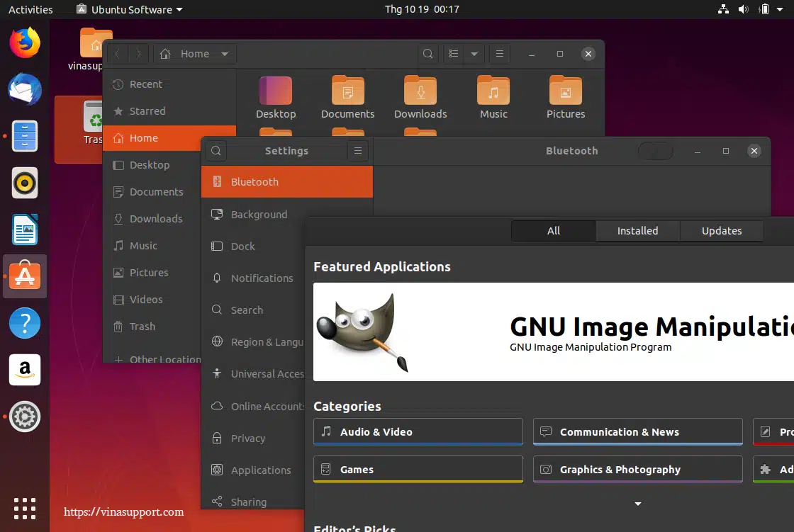Switch to the Updates tab

point(721,231)
